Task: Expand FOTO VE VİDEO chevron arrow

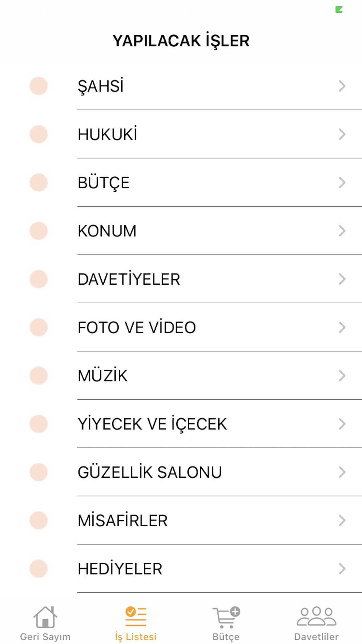Action: point(342,327)
